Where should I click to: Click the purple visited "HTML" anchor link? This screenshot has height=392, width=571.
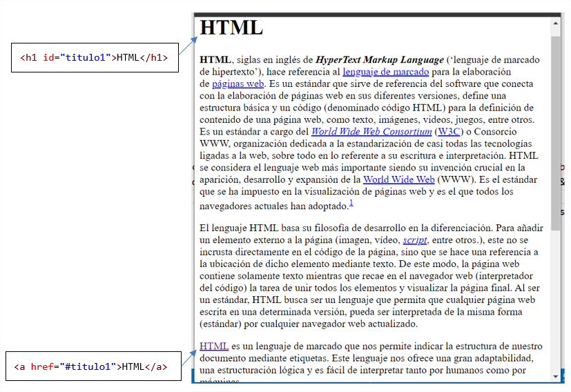[214, 346]
